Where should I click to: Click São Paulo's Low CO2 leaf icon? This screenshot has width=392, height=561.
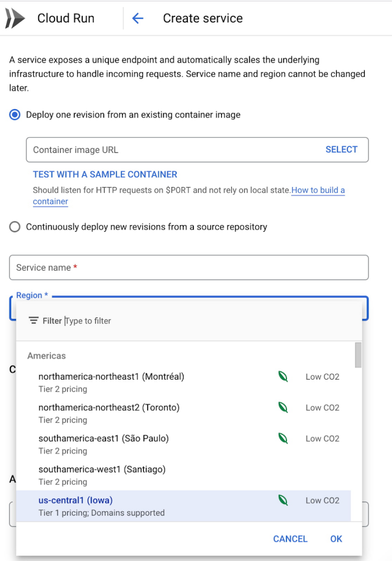point(283,438)
